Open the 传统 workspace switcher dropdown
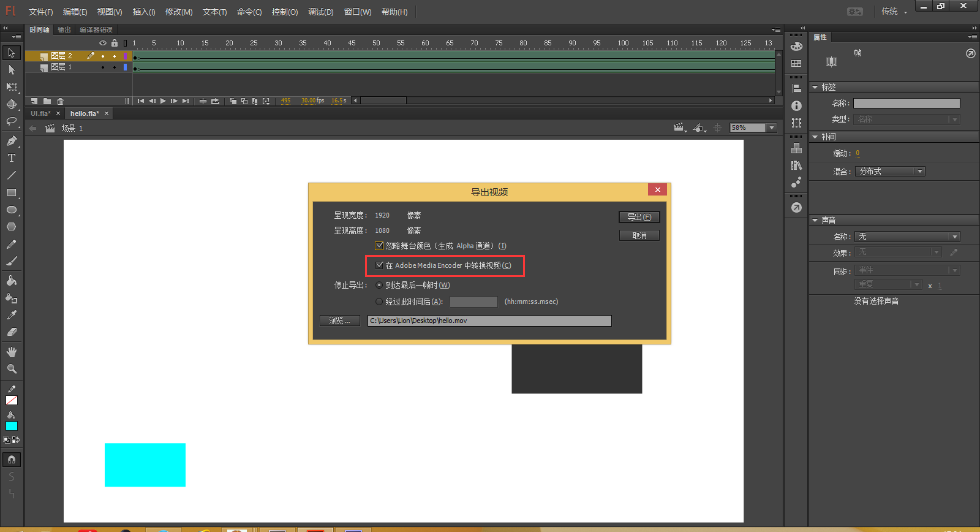The image size is (980, 532). pos(894,12)
